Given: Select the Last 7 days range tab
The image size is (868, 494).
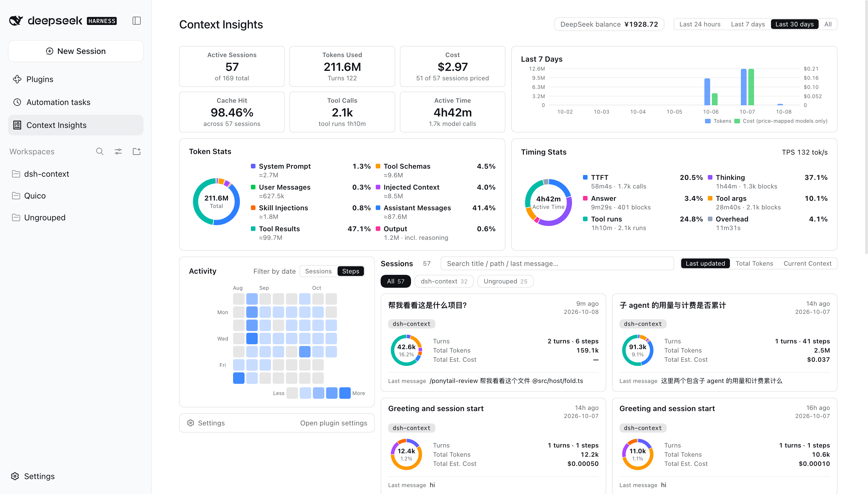Looking at the screenshot, I should (747, 24).
